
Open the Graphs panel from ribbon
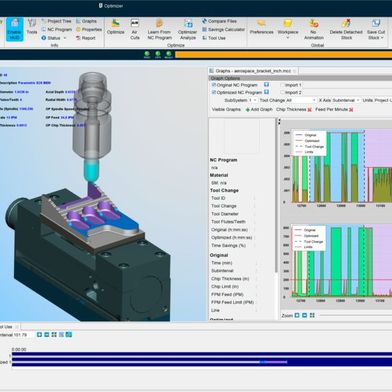click(86, 21)
